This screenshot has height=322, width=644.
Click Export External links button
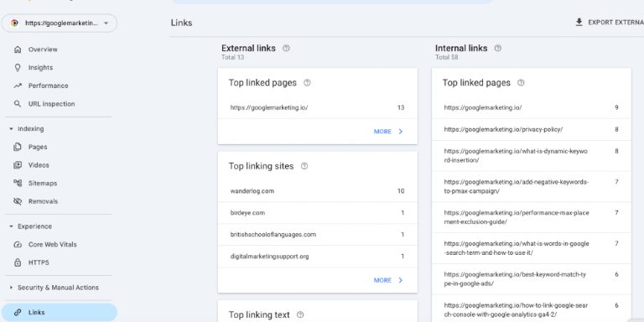coord(610,22)
